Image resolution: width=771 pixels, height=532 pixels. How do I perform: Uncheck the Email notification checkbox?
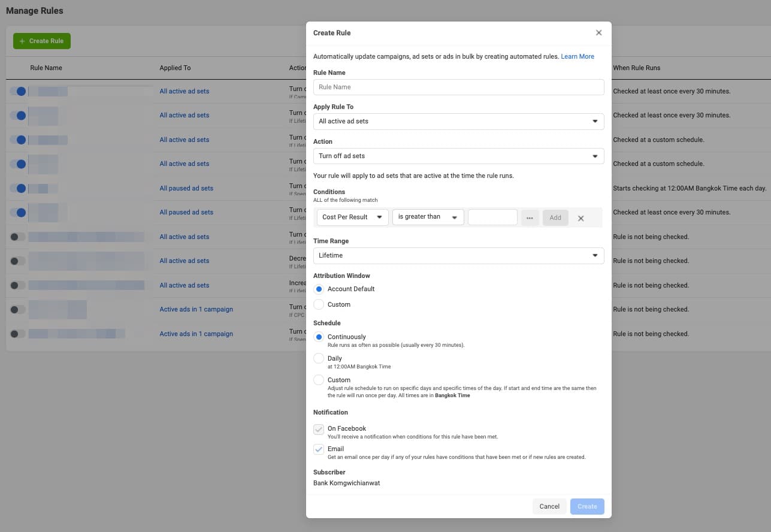(319, 449)
